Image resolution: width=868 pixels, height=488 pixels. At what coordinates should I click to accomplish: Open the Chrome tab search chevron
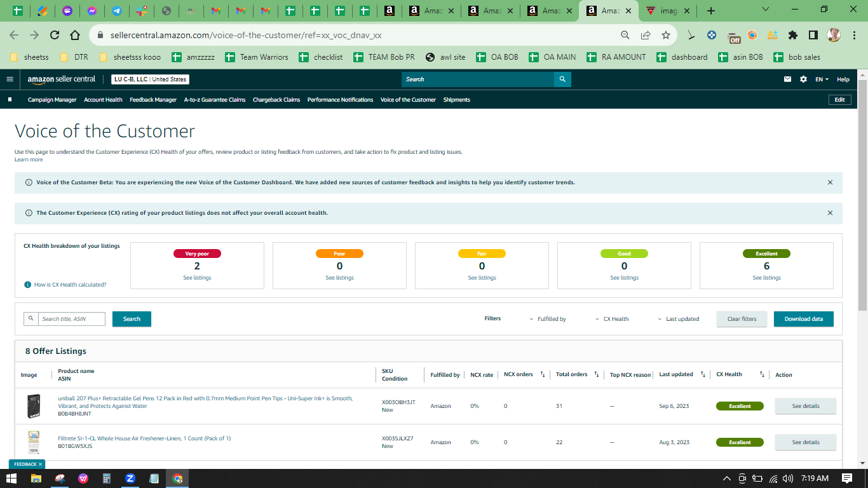point(765,10)
